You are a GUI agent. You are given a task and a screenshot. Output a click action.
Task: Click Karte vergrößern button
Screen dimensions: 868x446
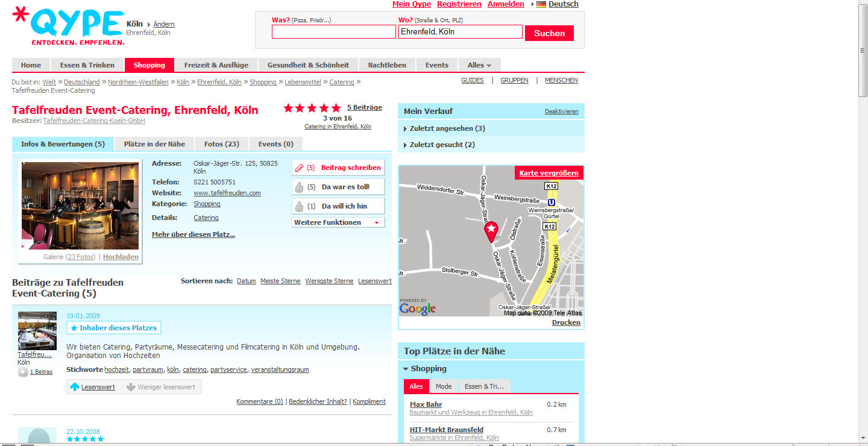549,173
